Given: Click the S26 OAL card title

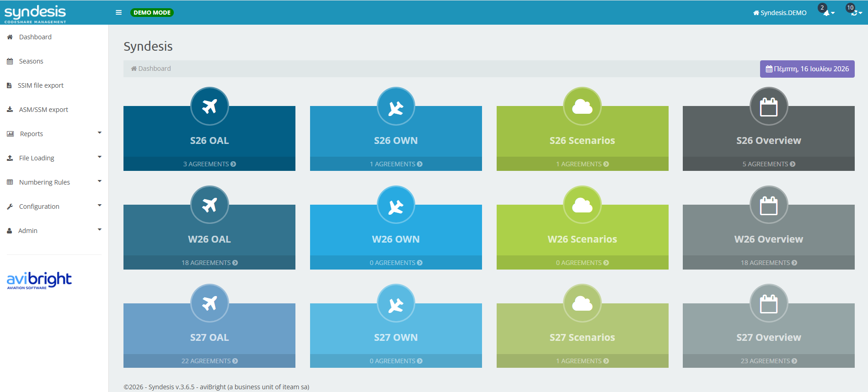Looking at the screenshot, I should click(x=209, y=141).
